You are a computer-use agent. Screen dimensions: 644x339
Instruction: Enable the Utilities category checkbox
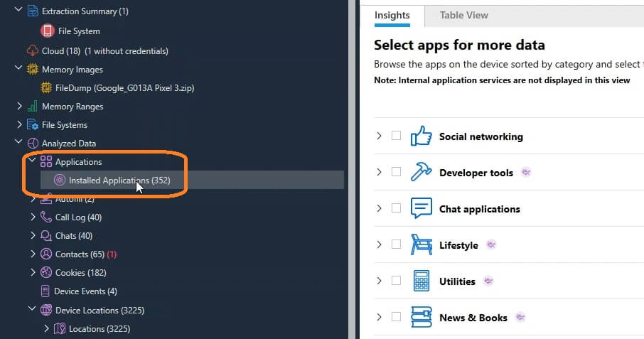coord(396,281)
